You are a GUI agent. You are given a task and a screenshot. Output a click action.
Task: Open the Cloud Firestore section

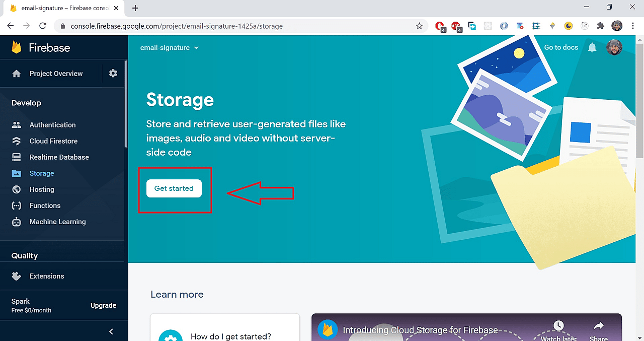tap(54, 141)
